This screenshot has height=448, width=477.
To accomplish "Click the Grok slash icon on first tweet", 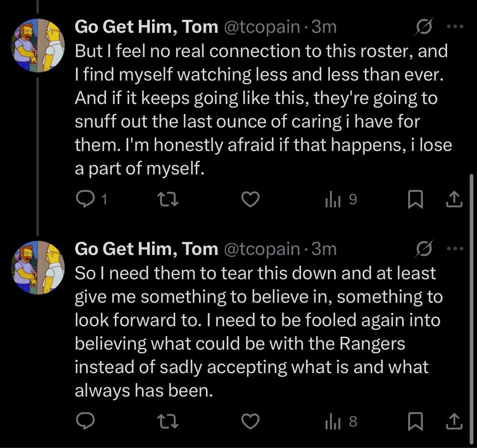I will 422,28.
